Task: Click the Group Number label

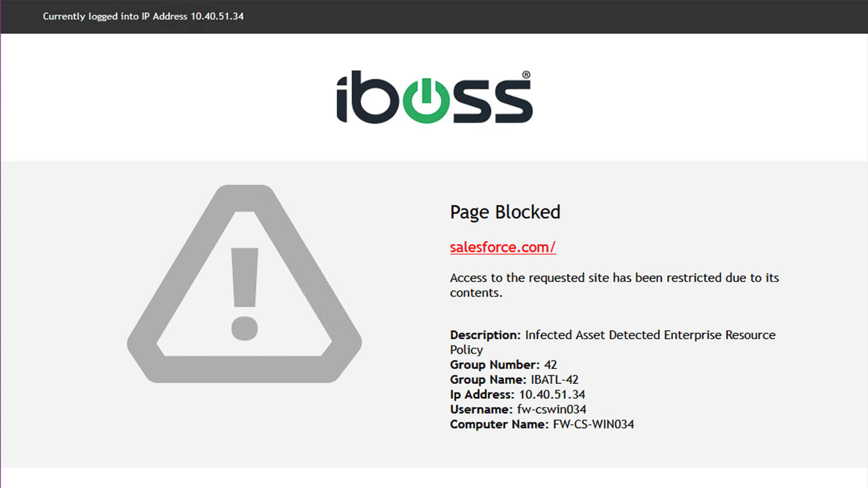Action: (495, 365)
